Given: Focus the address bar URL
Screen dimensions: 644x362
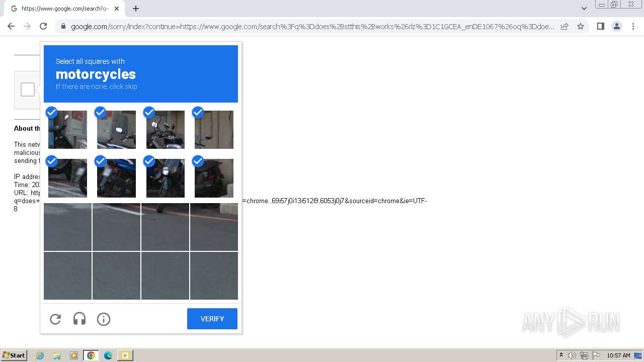Looking at the screenshot, I should click(x=312, y=26).
